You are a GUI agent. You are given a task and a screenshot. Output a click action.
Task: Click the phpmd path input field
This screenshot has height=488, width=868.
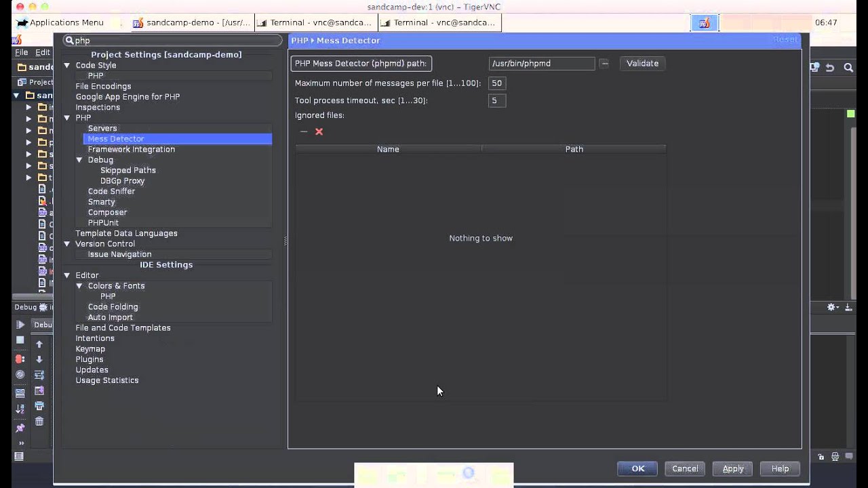pos(542,63)
